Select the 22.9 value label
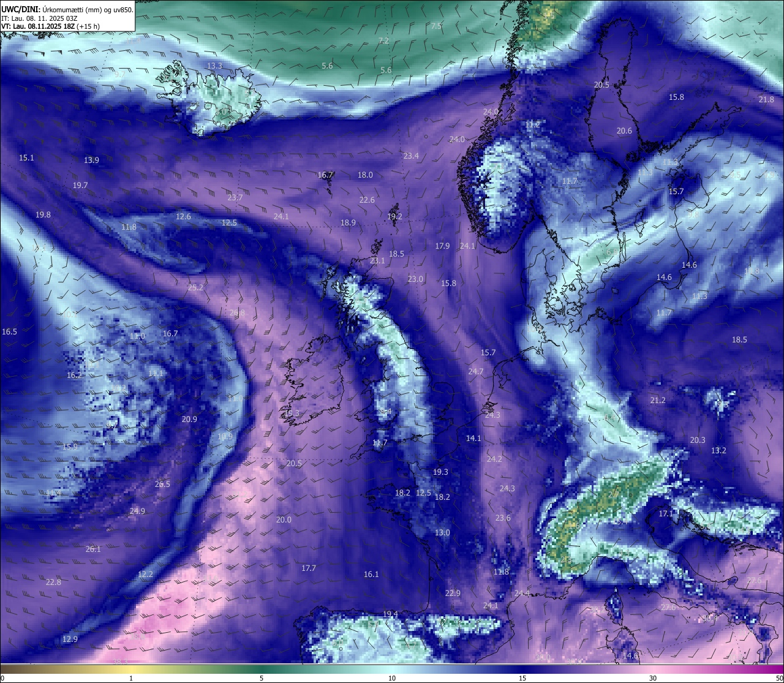The width and height of the screenshot is (784, 683). pyautogui.click(x=452, y=593)
